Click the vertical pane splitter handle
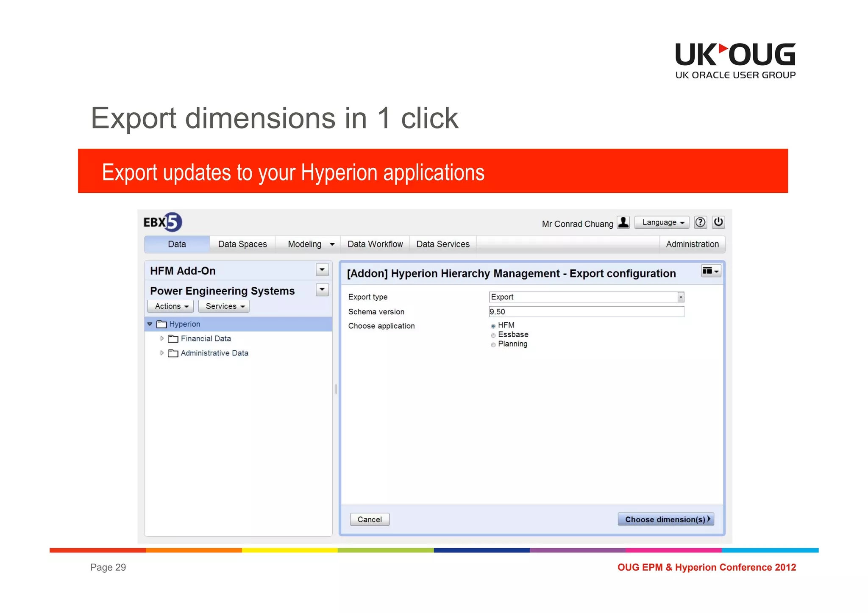Image resolution: width=868 pixels, height=613 pixels. (x=336, y=389)
